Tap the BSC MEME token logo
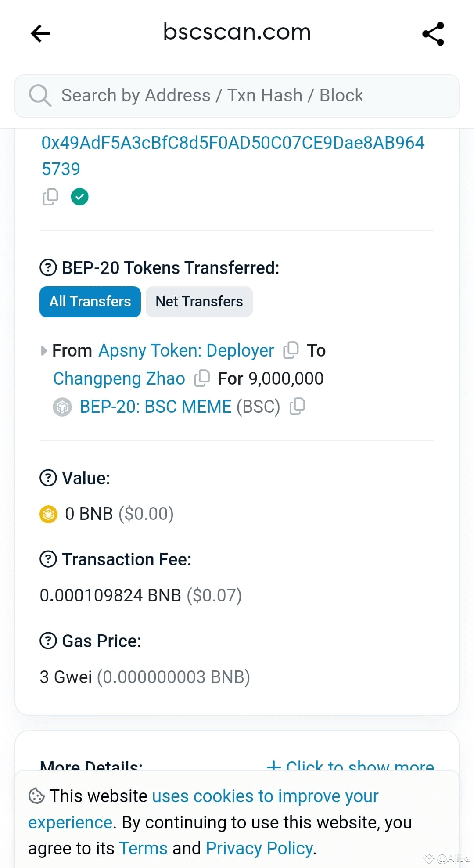 click(62, 407)
